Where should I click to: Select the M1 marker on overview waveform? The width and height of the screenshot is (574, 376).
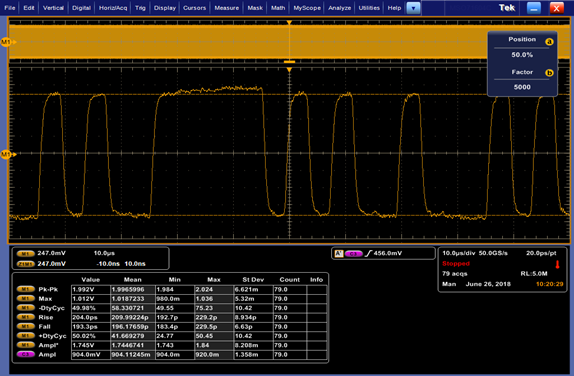coord(8,42)
